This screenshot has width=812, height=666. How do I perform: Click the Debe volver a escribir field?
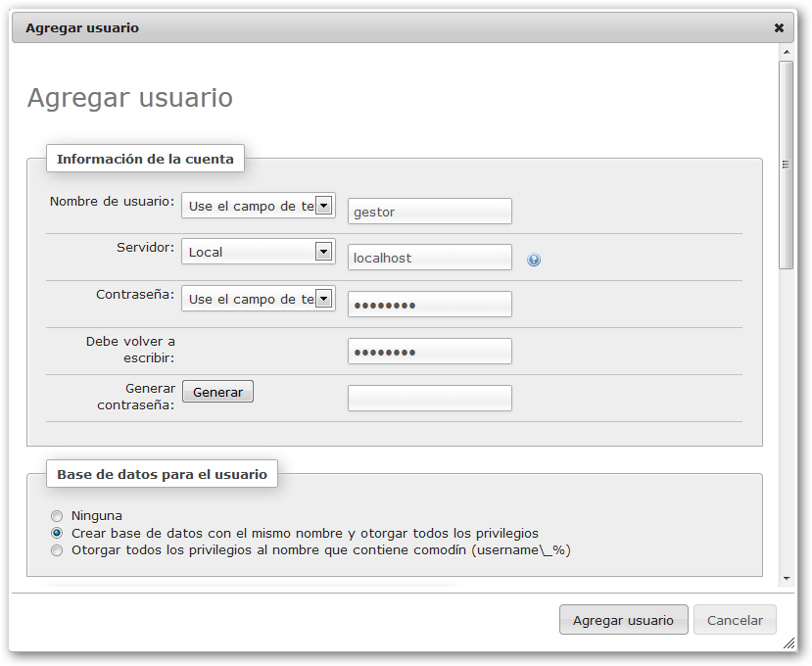429,351
